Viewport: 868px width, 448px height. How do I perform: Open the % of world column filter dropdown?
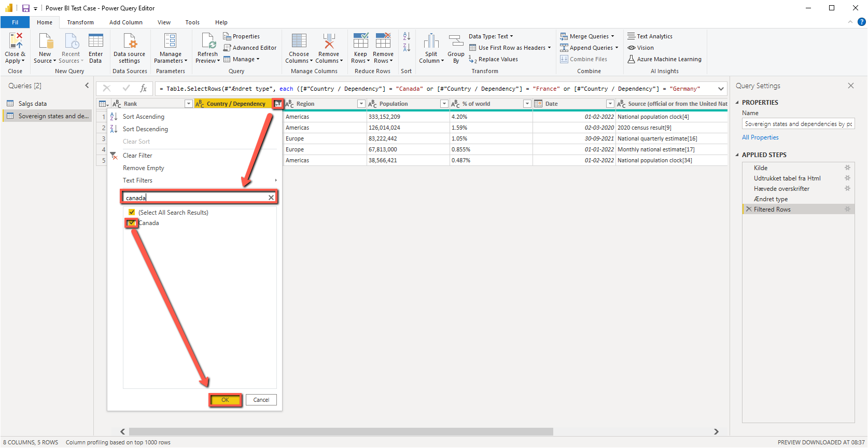[527, 104]
